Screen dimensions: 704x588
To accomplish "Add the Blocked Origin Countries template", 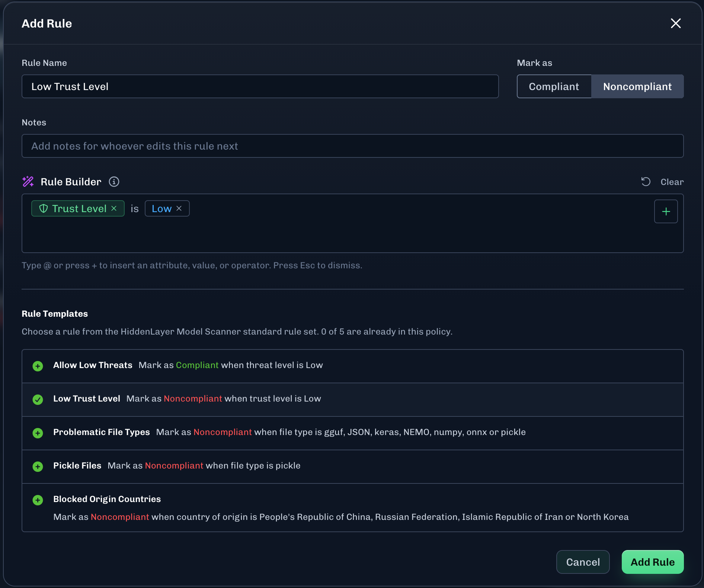I will (38, 500).
